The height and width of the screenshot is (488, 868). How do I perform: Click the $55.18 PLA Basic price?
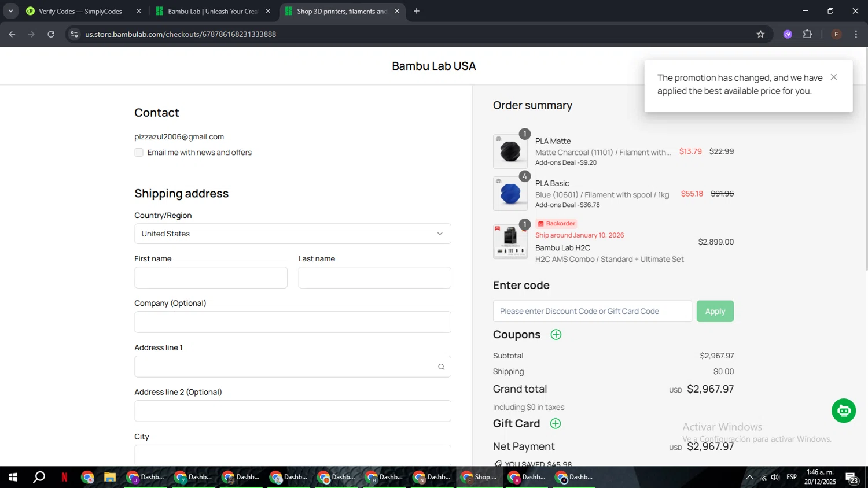click(x=692, y=194)
